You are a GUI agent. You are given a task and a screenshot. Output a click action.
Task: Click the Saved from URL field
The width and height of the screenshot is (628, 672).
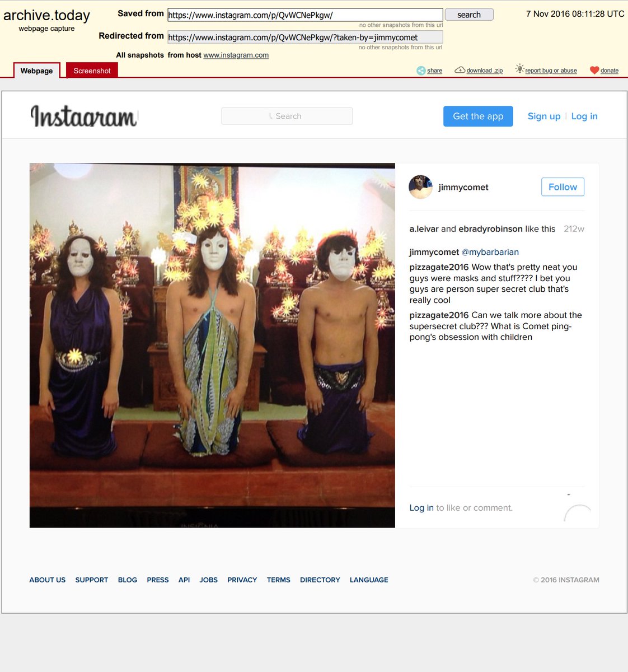(305, 15)
